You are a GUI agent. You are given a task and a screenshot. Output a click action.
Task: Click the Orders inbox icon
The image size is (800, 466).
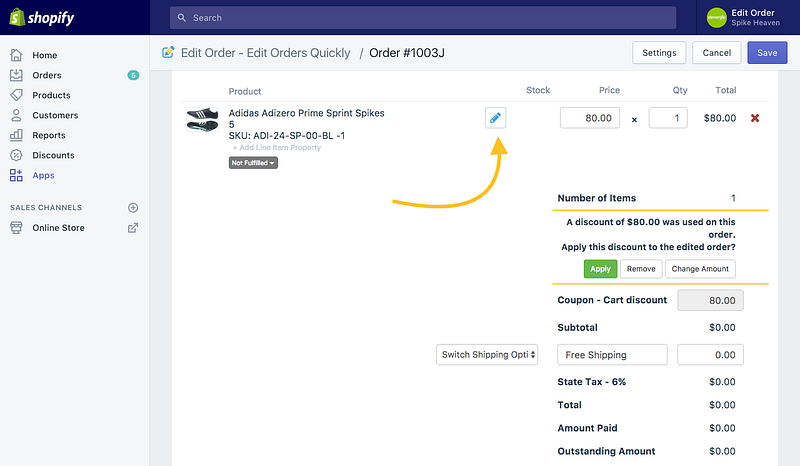point(16,75)
